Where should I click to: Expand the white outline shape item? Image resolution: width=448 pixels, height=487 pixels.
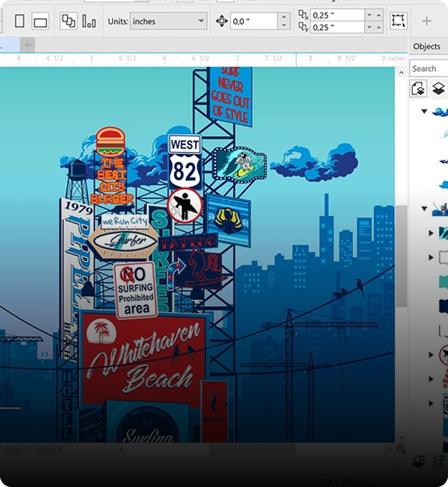click(431, 257)
